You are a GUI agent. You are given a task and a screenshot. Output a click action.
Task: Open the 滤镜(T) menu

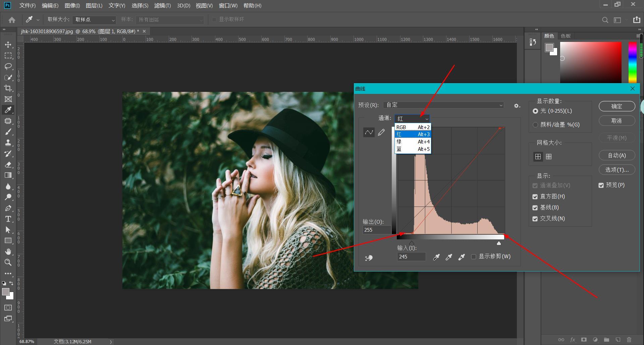[162, 6]
